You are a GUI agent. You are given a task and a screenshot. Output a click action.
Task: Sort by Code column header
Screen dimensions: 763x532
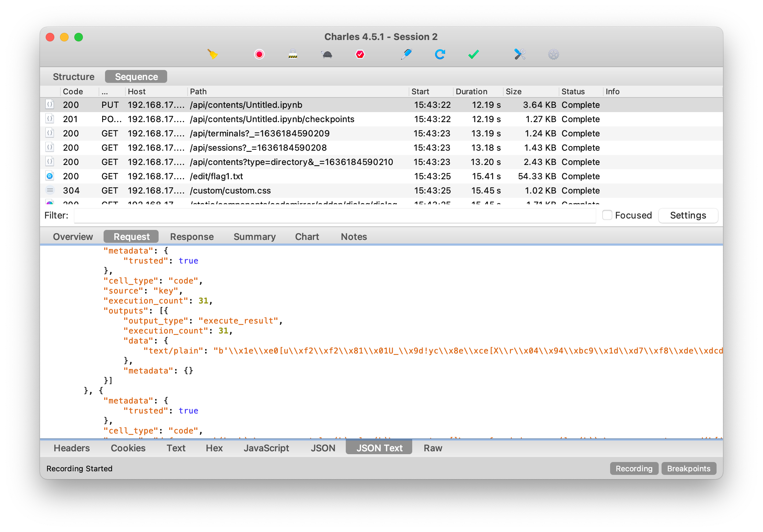click(79, 91)
